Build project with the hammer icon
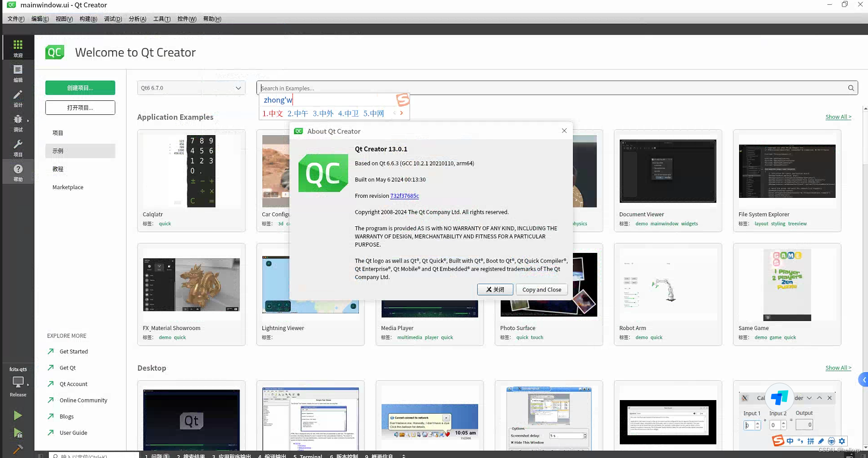868x458 pixels. point(18,450)
